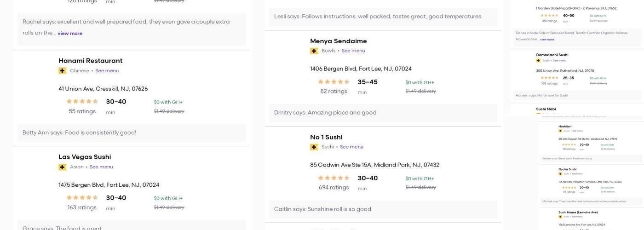Click the 694 ratings count for No 1 Sushi
Image resolution: width=644 pixels, height=230 pixels.
pos(333,188)
